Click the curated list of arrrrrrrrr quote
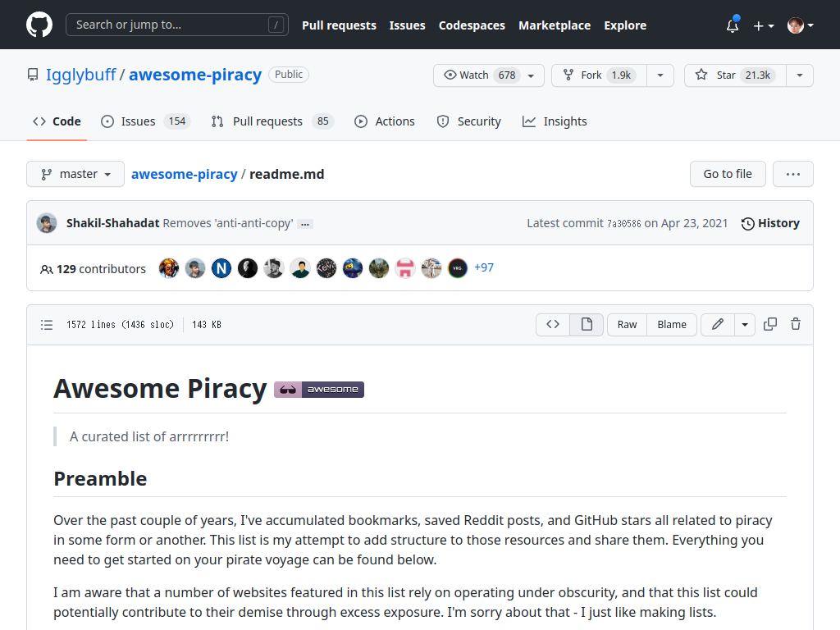Image resolution: width=840 pixels, height=630 pixels. tap(149, 436)
